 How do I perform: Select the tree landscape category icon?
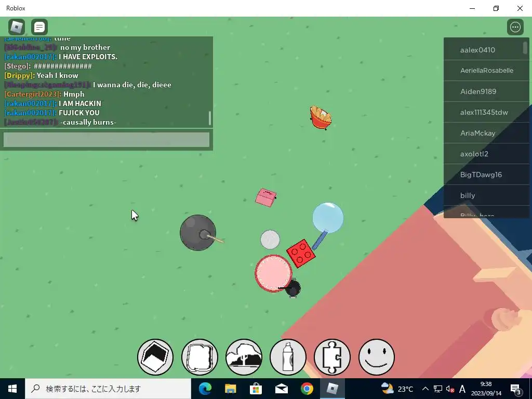(244, 357)
